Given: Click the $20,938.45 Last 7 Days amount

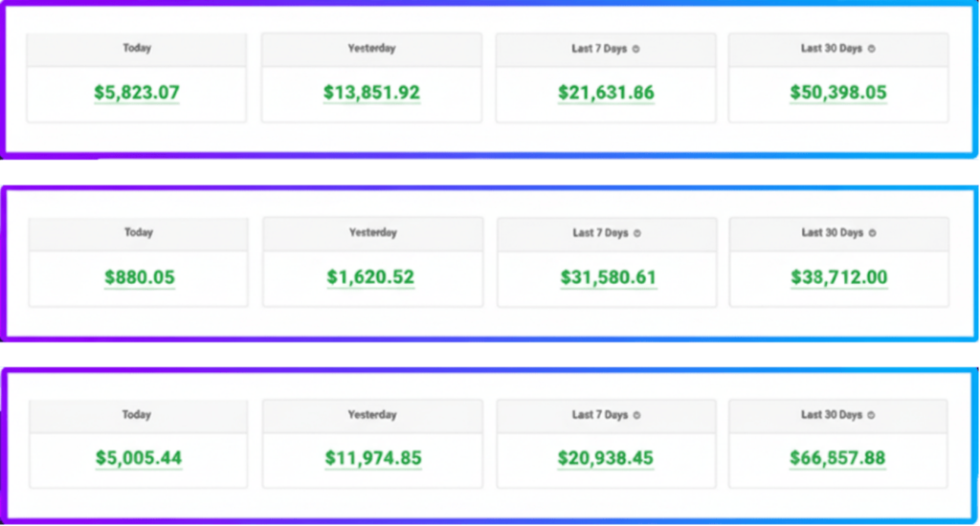Looking at the screenshot, I should tap(606, 458).
